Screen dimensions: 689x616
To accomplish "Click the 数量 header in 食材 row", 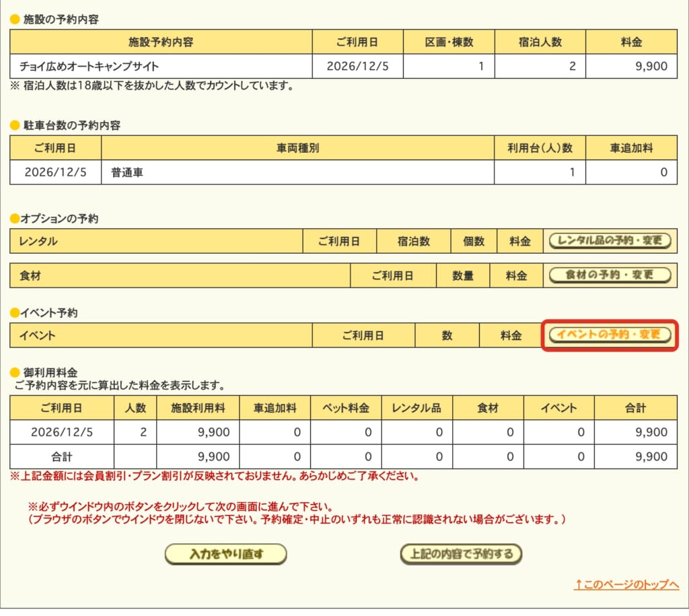I will 463,276.
